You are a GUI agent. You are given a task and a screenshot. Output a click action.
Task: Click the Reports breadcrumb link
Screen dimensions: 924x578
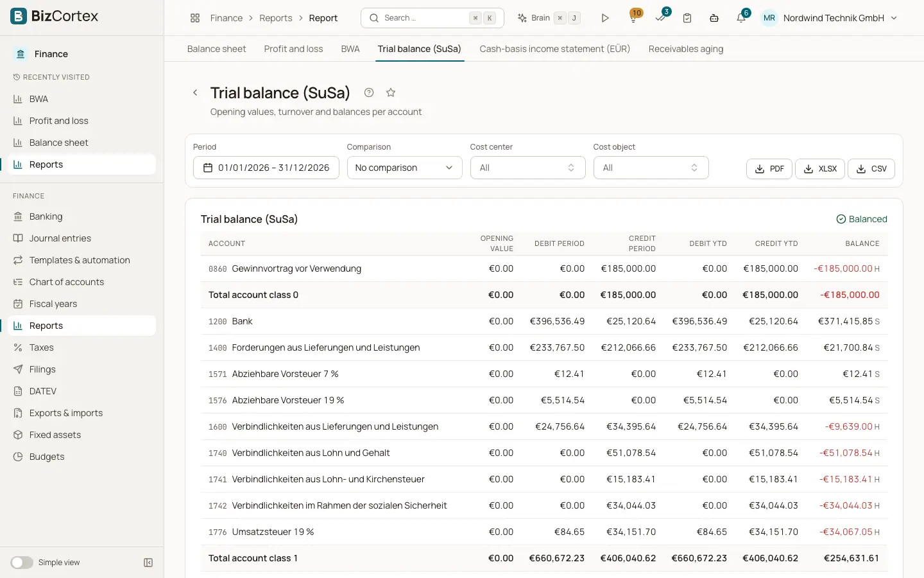(276, 18)
